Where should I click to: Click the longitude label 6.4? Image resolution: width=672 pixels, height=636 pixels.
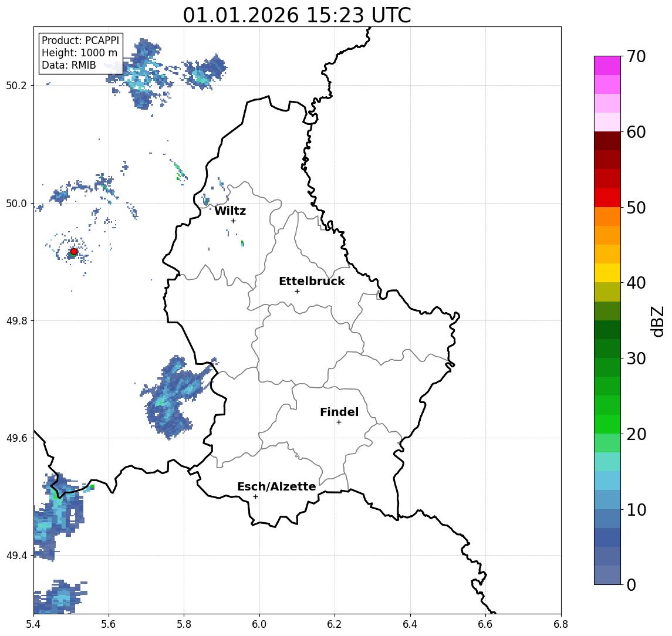[410, 624]
